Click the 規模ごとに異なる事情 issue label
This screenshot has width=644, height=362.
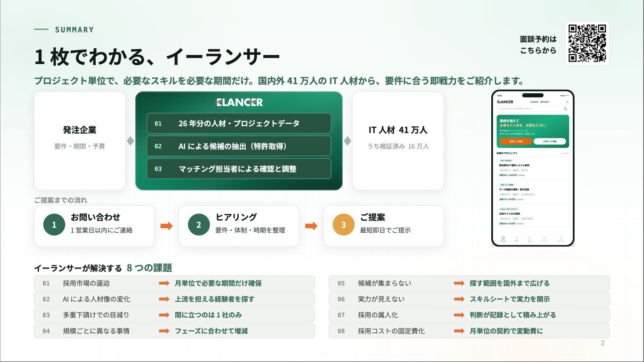[x=96, y=331]
